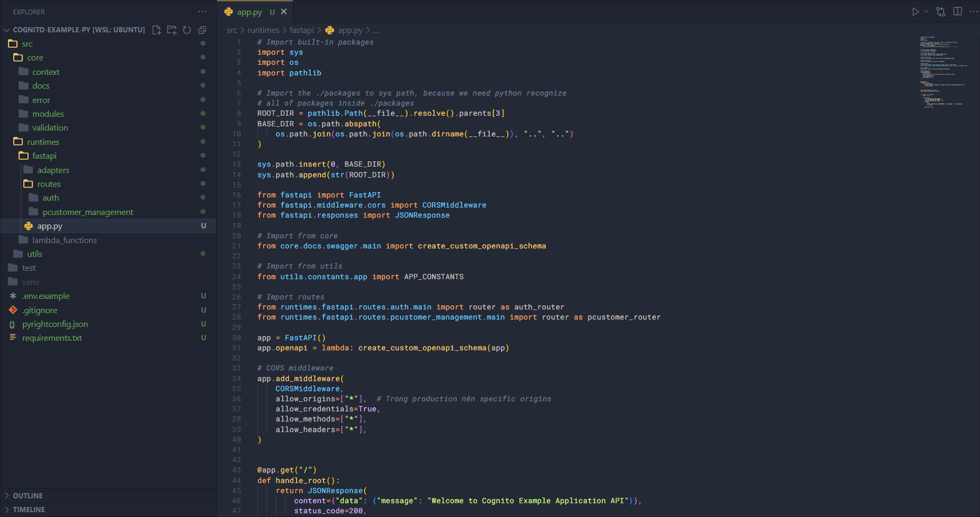Click the code minimap preview

click(942, 72)
